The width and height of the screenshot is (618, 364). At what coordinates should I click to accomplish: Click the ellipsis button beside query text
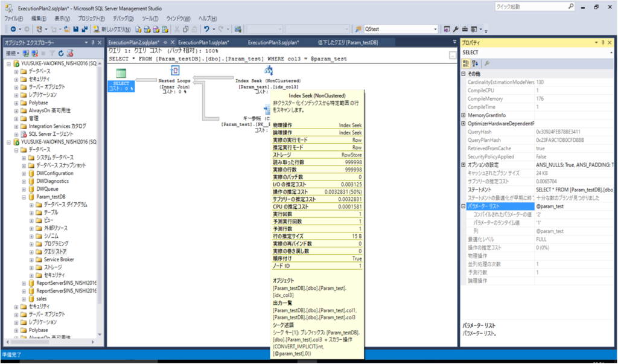452,56
